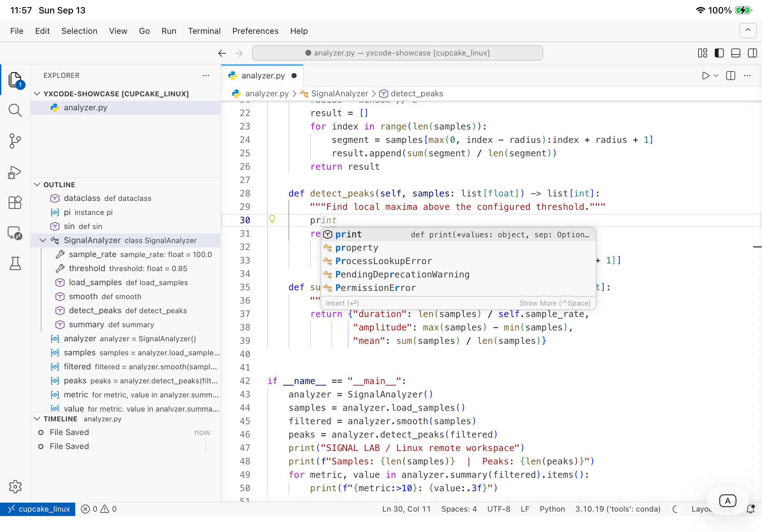
Task: Toggle Primary Side Bar visibility
Action: click(719, 53)
